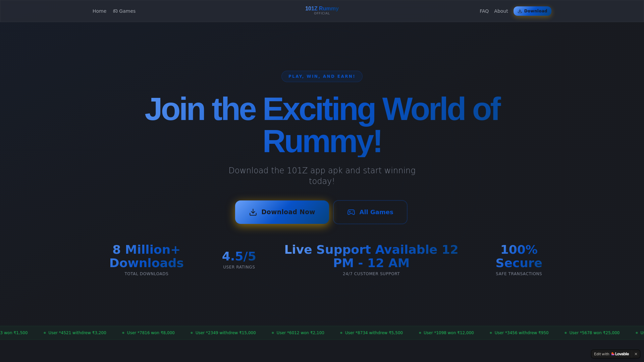Open the FAQ page

pos(484,11)
